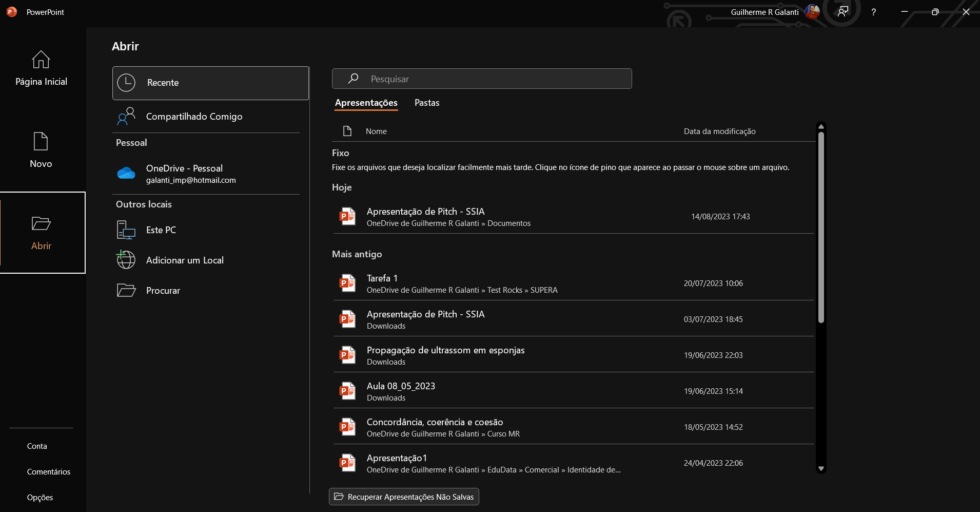Viewport: 980px width, 512px height.
Task: Click the file icon beside Concordância, coerência e coesão
Action: coord(347,427)
